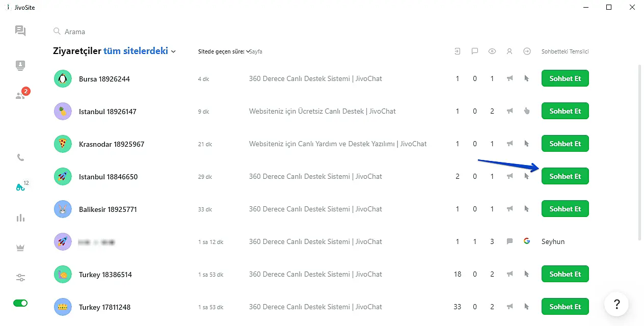Screen dimensions: 644x326
Task: Start chat with Istanbul 18846650
Action: click(x=565, y=176)
